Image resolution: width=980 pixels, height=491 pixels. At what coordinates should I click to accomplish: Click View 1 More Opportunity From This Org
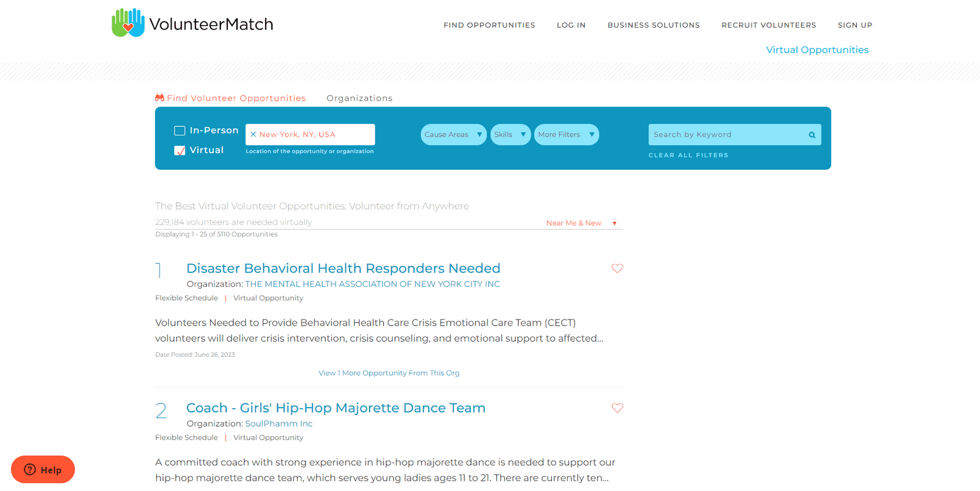point(389,373)
